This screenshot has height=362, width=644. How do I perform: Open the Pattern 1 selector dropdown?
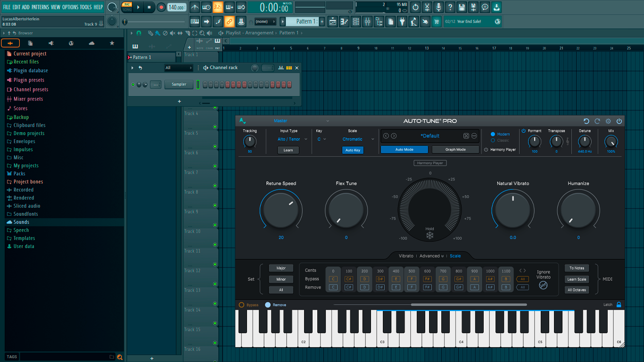[x=304, y=22]
